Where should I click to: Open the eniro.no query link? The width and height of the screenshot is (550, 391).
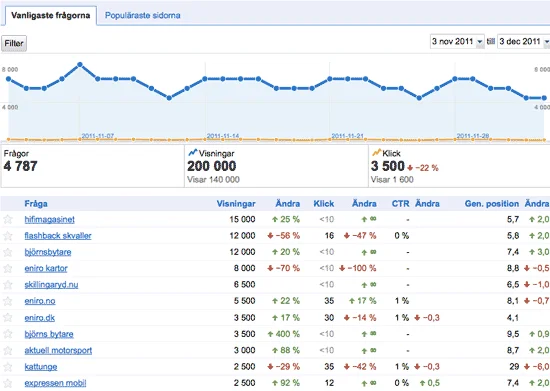40,301
